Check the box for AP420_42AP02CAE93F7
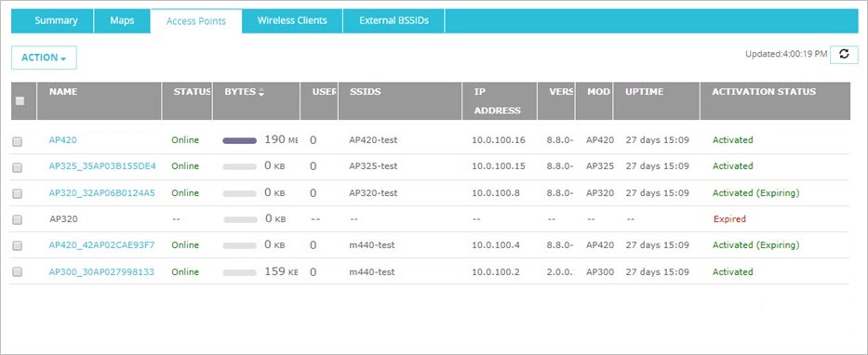Viewport: 868px width, 355px height. click(x=17, y=246)
